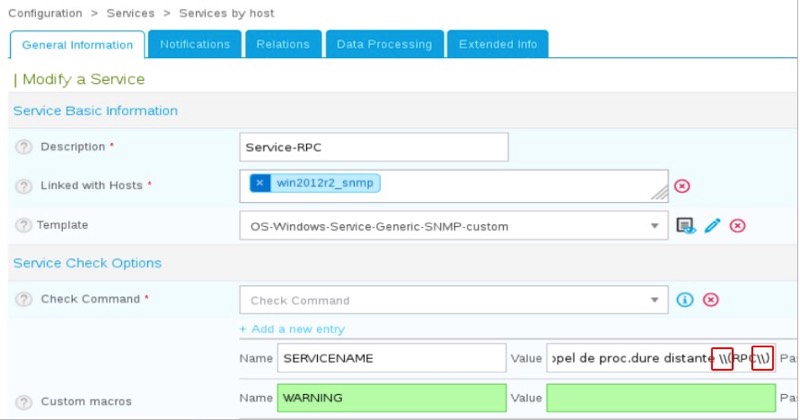Remove the win2012r2_snmp host tag
The image size is (800, 420).
260,183
